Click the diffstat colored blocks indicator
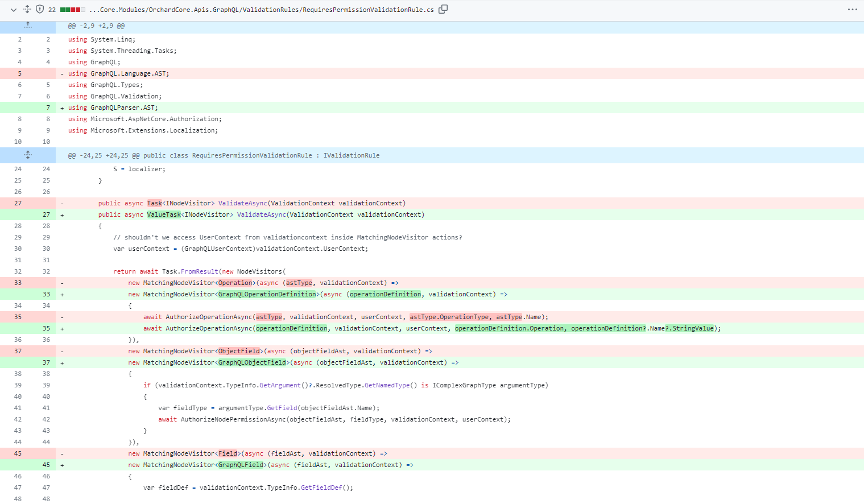 click(72, 10)
